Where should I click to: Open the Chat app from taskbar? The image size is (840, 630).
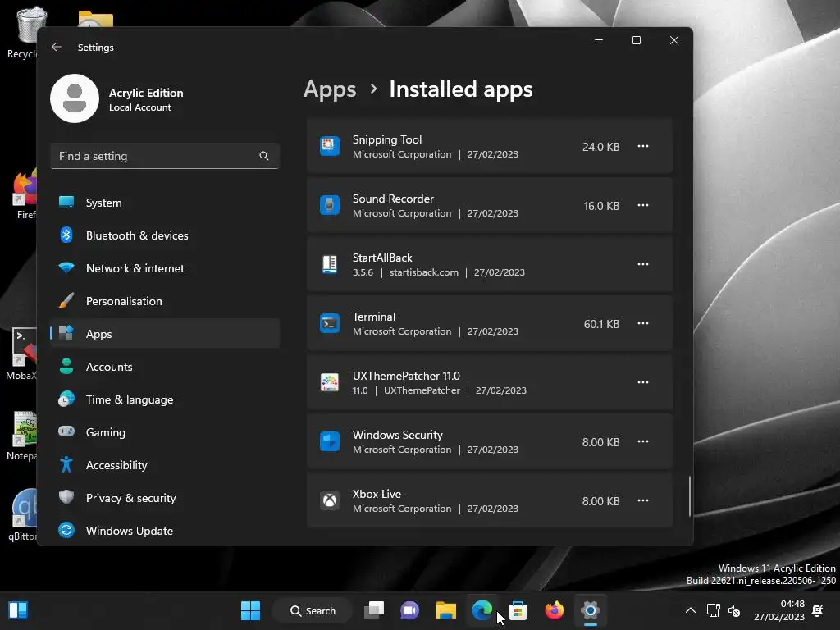pyautogui.click(x=410, y=610)
